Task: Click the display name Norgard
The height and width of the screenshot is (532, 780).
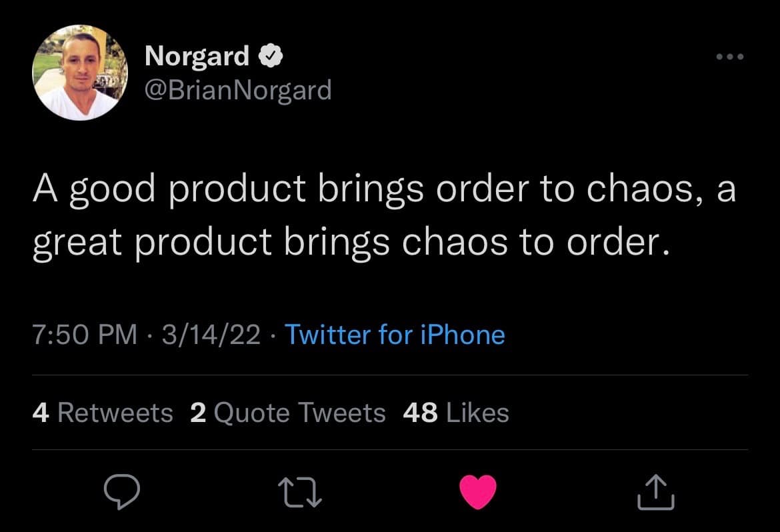Action: pyautogui.click(x=197, y=57)
